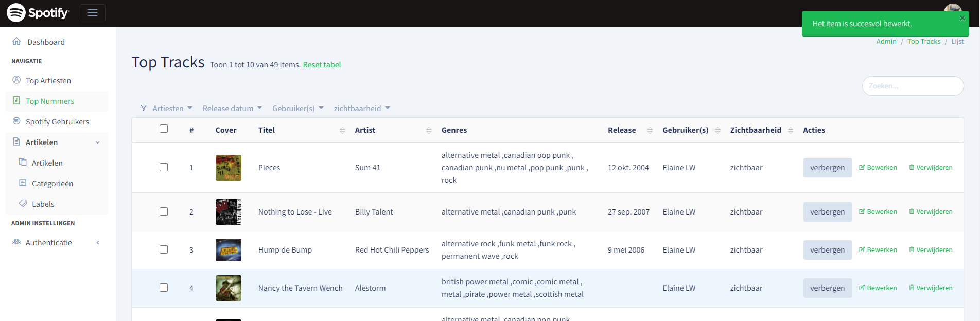This screenshot has width=980, height=321.
Task: Open the Release datum filter dropdown
Action: 232,108
